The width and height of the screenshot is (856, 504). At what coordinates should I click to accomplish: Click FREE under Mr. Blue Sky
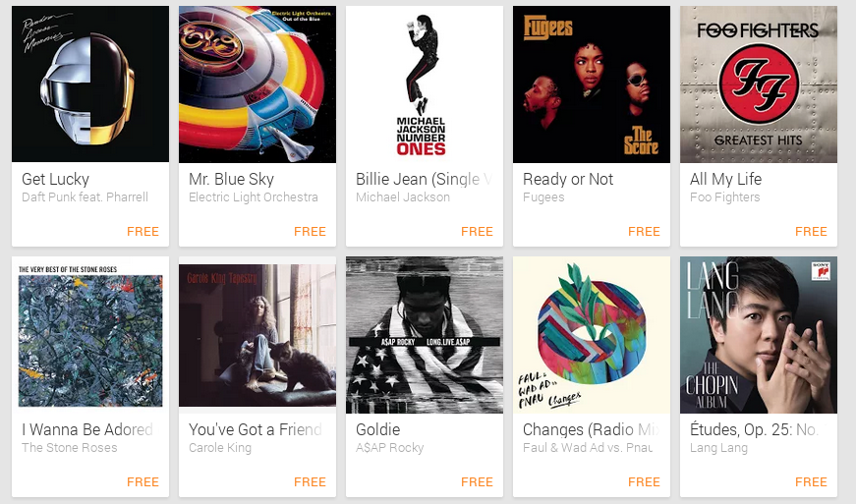click(311, 231)
